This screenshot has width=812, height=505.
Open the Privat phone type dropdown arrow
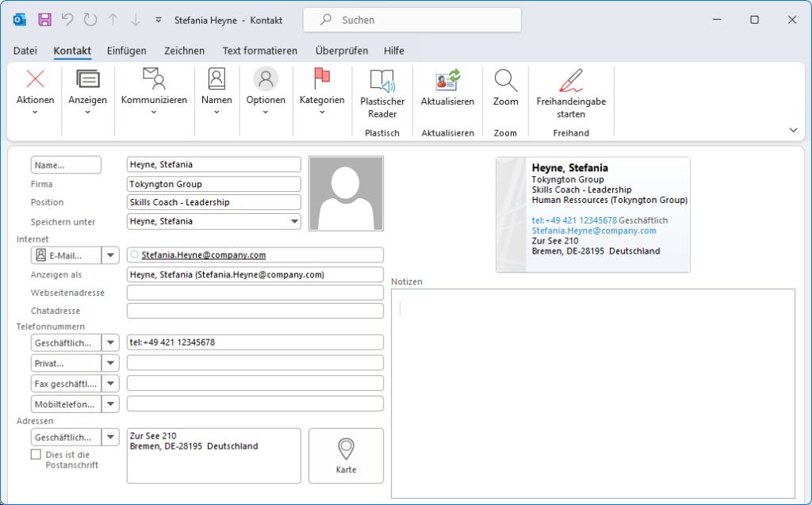tap(110, 363)
